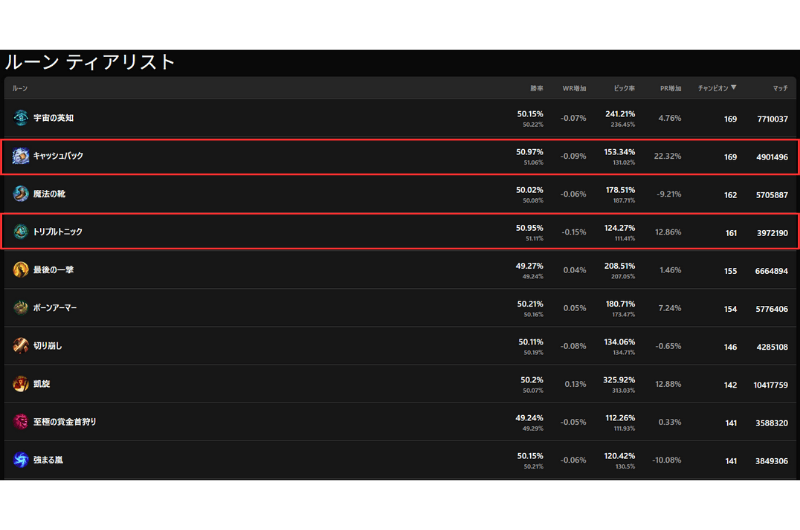The width and height of the screenshot is (800, 530).
Task: Sort by the ピック率 column header
Action: (x=624, y=88)
